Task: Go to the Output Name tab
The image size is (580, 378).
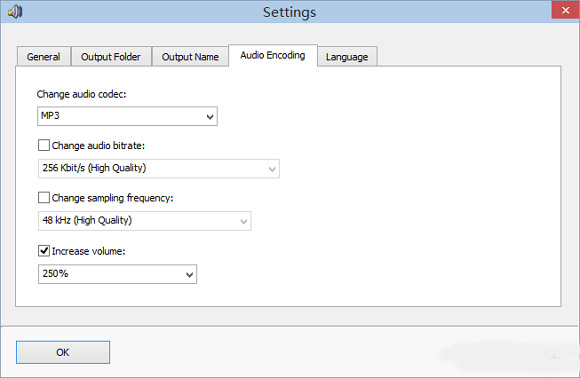Action: (x=190, y=57)
